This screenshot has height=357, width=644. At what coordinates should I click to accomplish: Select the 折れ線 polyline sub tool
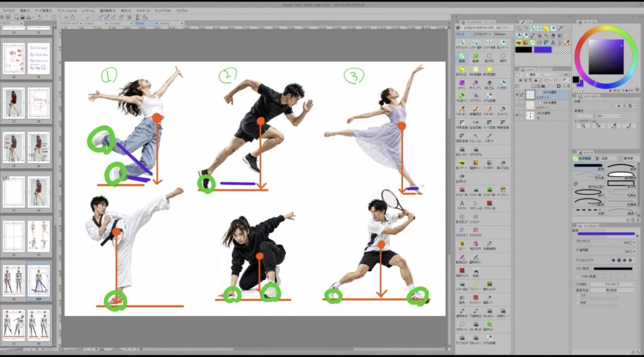589,176
